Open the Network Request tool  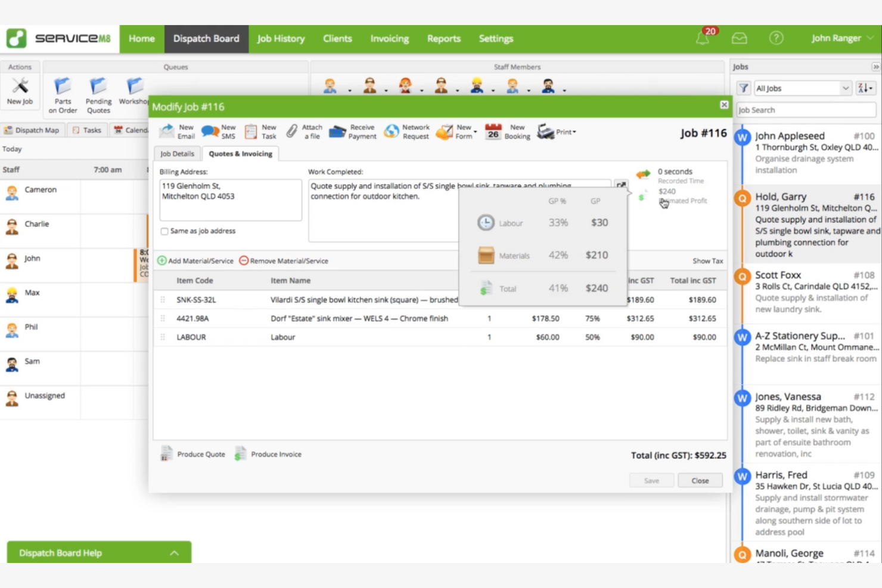[406, 131]
